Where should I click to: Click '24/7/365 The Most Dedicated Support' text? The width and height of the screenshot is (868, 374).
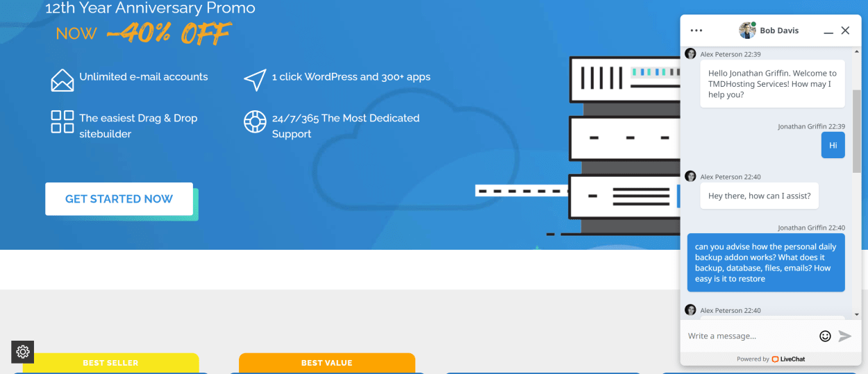(x=346, y=126)
